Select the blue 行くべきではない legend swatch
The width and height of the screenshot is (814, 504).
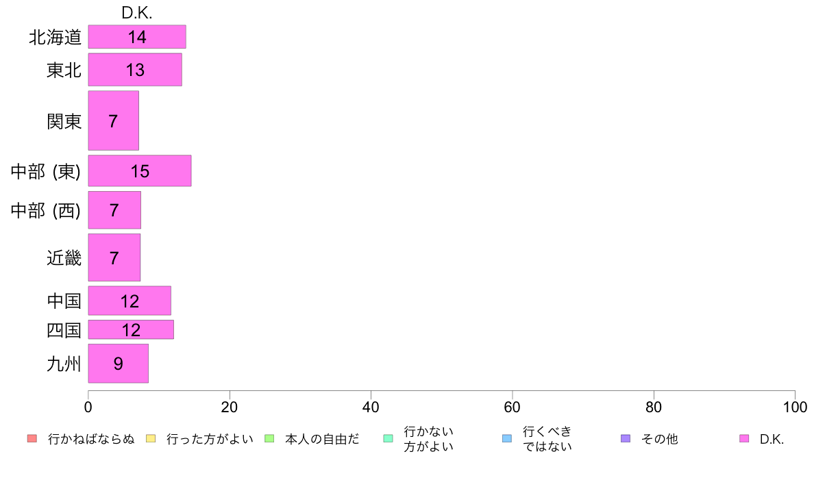pos(506,439)
